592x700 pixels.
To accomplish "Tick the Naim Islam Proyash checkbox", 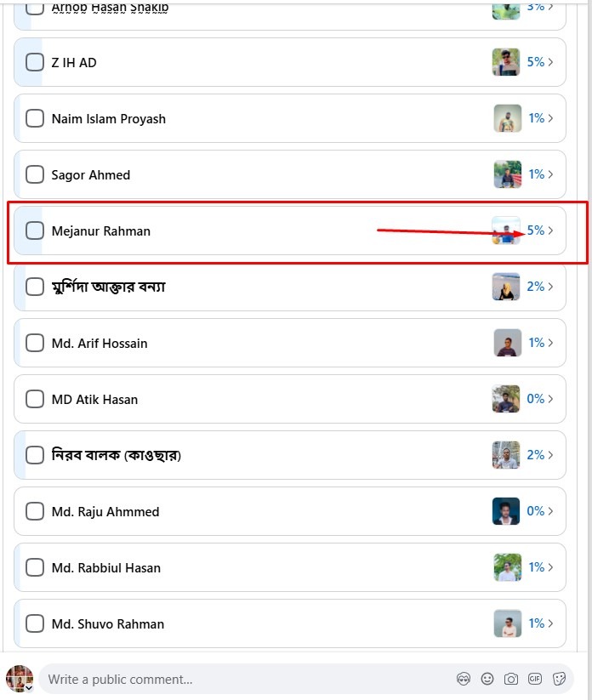I will click(35, 118).
